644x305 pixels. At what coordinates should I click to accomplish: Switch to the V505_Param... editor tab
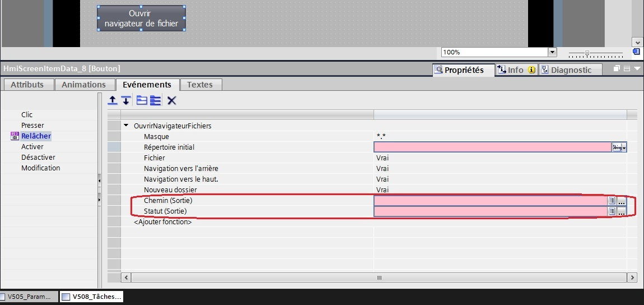click(x=29, y=297)
